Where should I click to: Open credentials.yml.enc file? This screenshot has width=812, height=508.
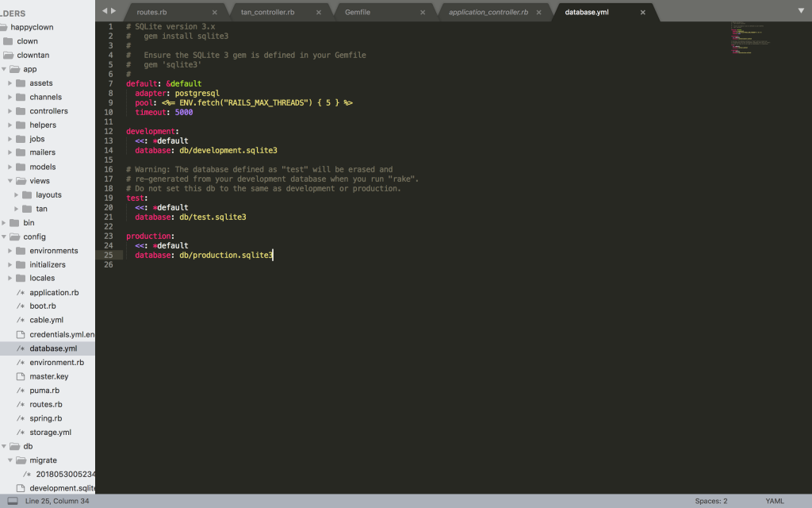pyautogui.click(x=62, y=334)
